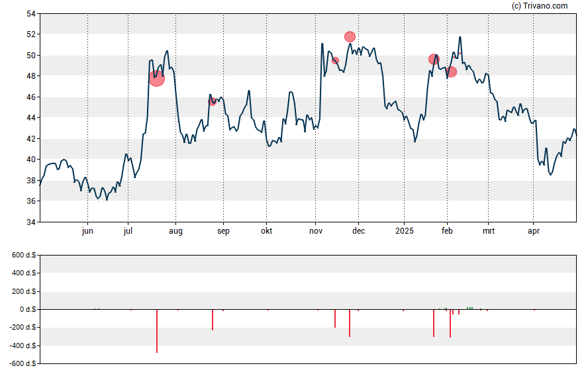
Task: Click the '(c) Trivano.com' credit text
Action: tap(540, 5)
